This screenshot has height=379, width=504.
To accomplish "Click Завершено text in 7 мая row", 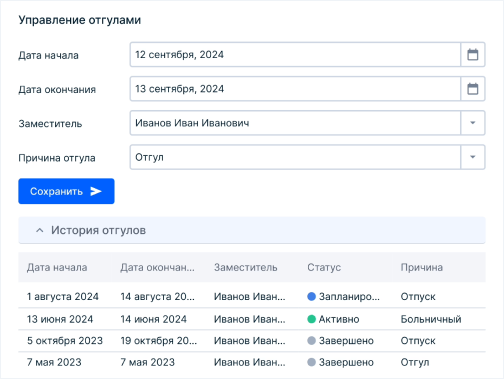I will tap(346, 362).
